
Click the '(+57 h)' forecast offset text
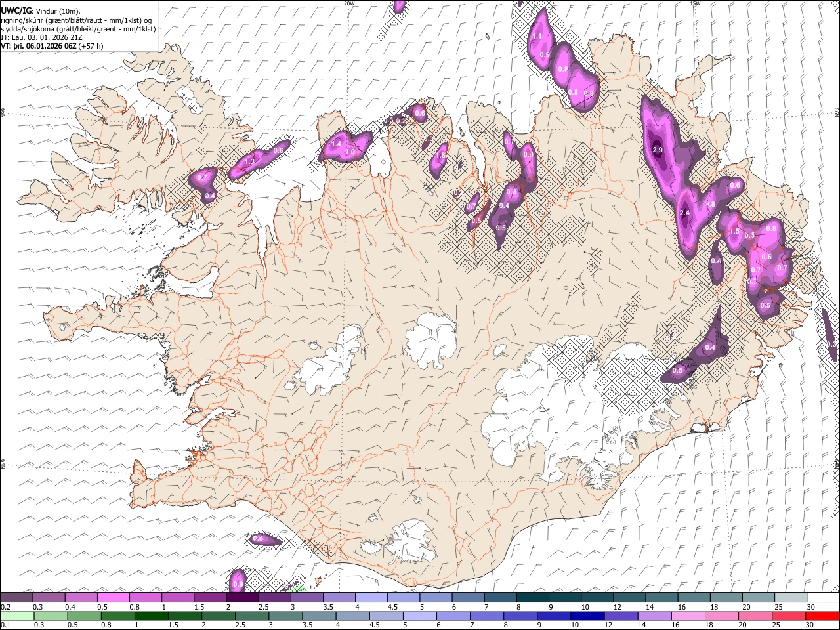tap(91, 47)
